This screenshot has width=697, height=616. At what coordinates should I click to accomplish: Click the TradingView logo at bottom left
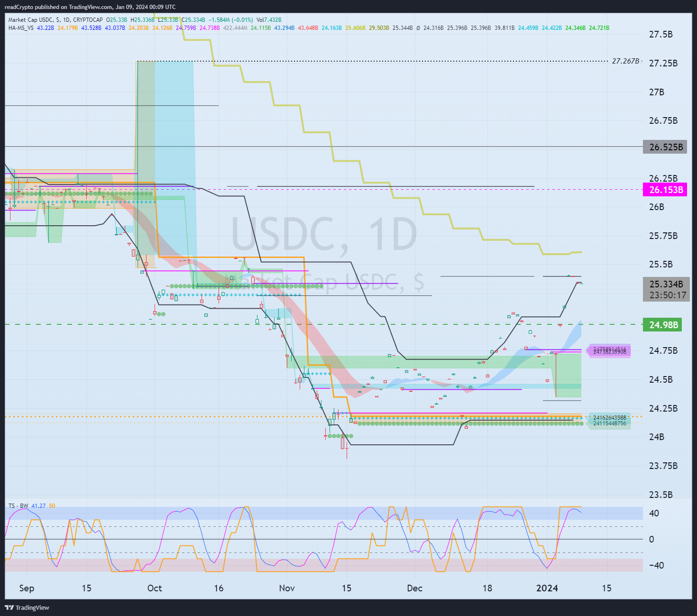pos(27,607)
